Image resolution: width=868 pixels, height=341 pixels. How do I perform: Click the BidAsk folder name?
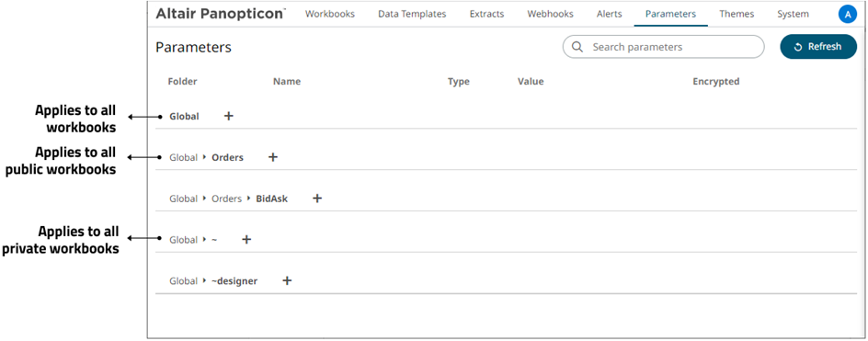click(x=272, y=199)
